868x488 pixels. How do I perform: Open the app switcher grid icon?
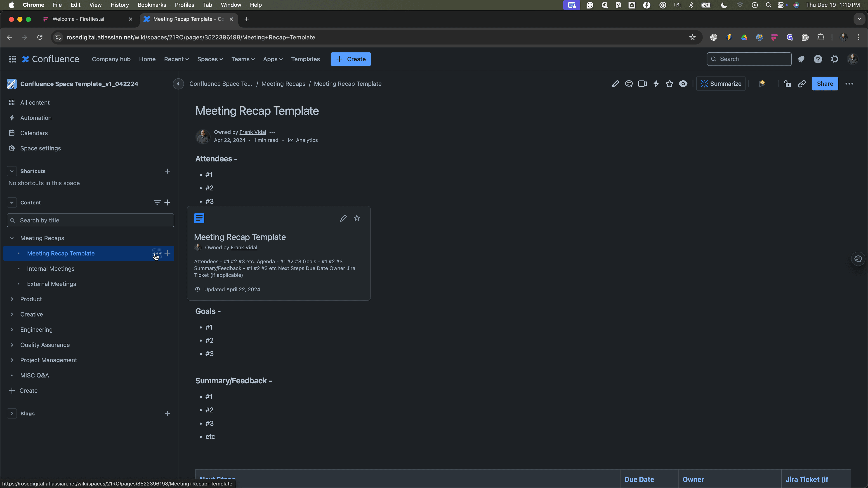point(12,59)
